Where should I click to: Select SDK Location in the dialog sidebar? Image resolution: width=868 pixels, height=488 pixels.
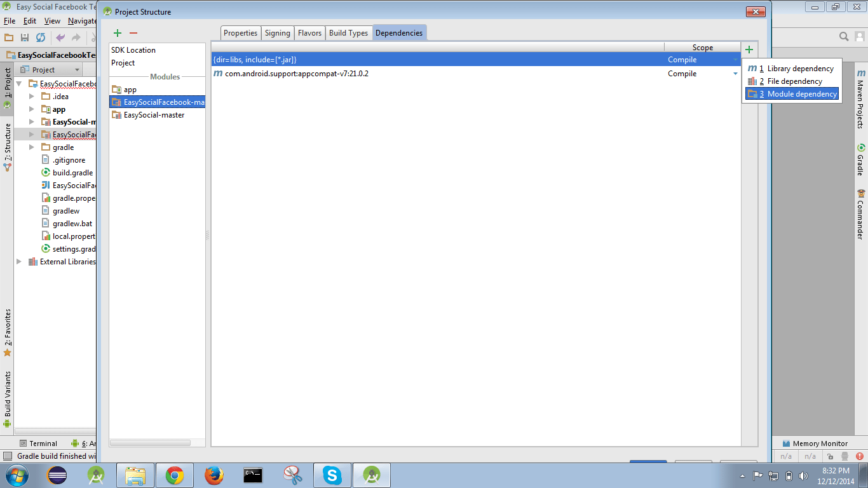point(133,50)
